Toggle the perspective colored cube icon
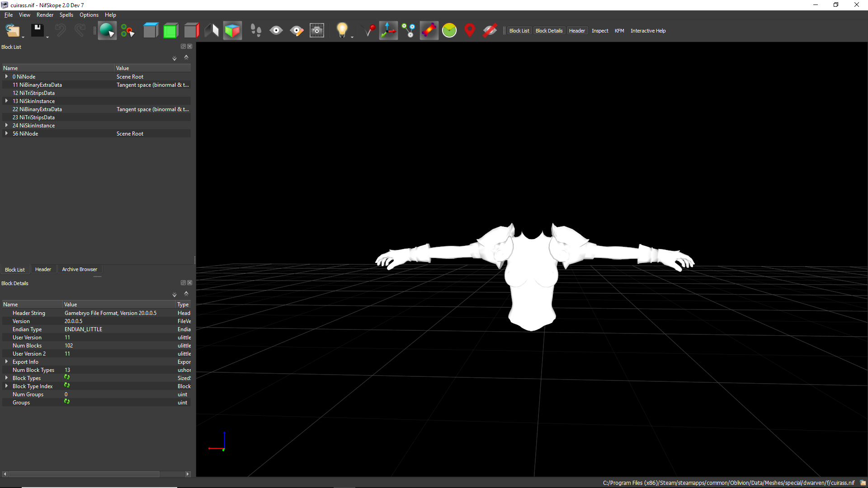This screenshot has width=868, height=488. [x=232, y=31]
